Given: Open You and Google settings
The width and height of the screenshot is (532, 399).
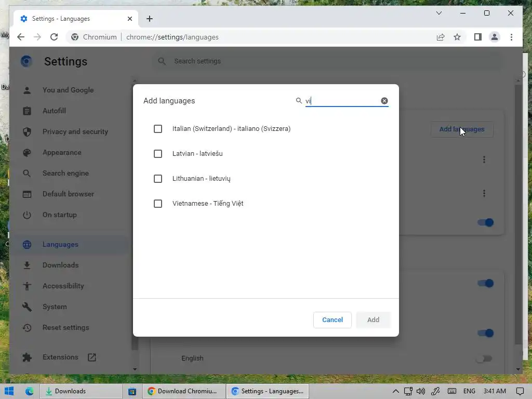Looking at the screenshot, I should coord(68,90).
